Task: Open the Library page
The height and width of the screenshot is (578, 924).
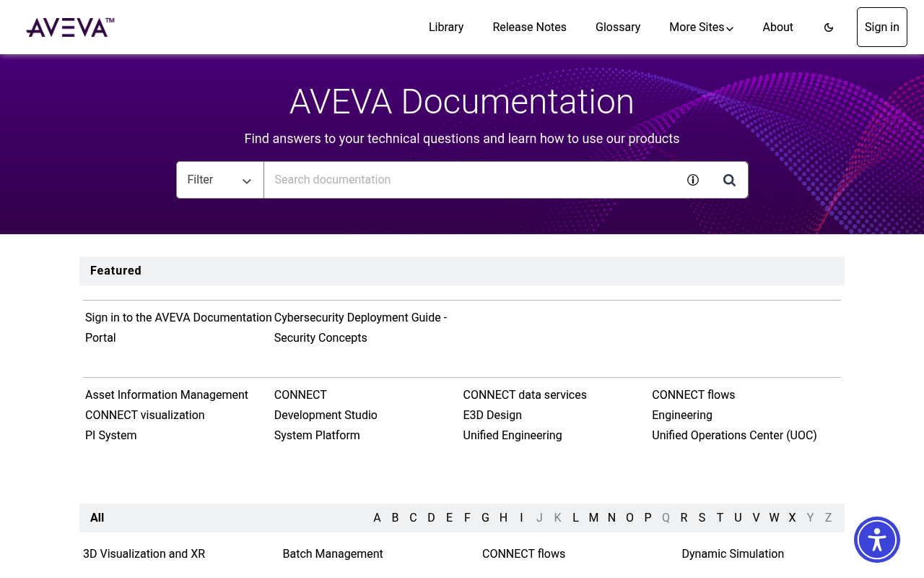Action: [x=446, y=27]
